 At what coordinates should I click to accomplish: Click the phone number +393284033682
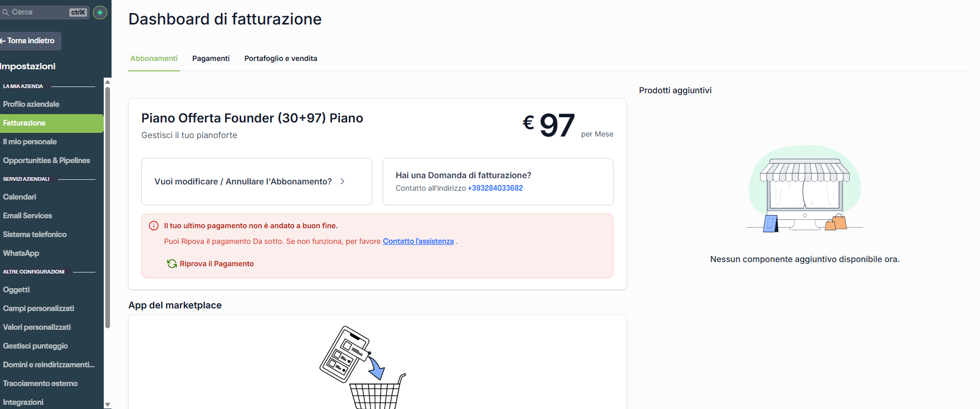click(x=495, y=188)
